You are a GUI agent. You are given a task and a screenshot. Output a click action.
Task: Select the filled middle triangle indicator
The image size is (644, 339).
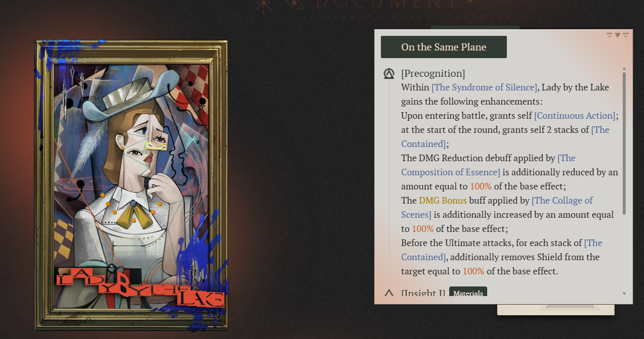(x=617, y=35)
